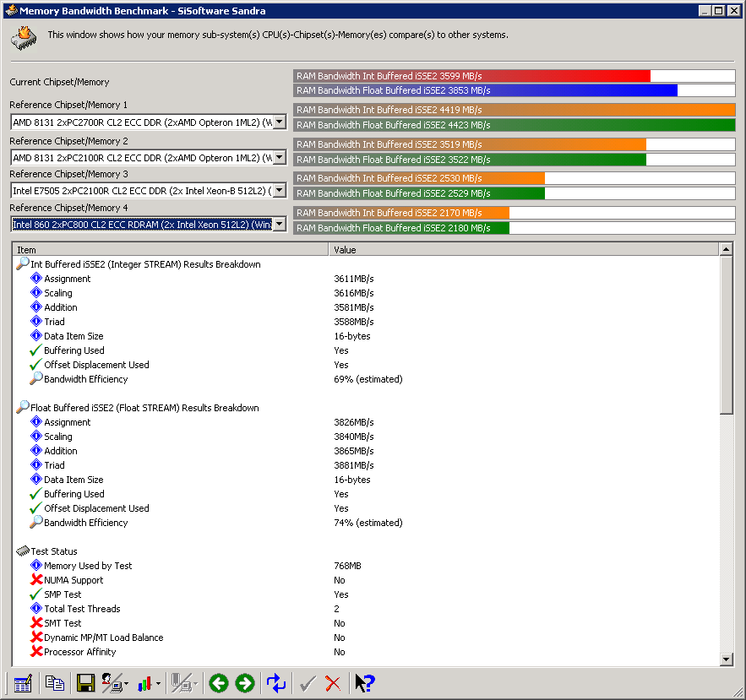The width and height of the screenshot is (746, 700).
Task: Click the green Float Buffered 2529 MB/s bar
Action: click(419, 193)
